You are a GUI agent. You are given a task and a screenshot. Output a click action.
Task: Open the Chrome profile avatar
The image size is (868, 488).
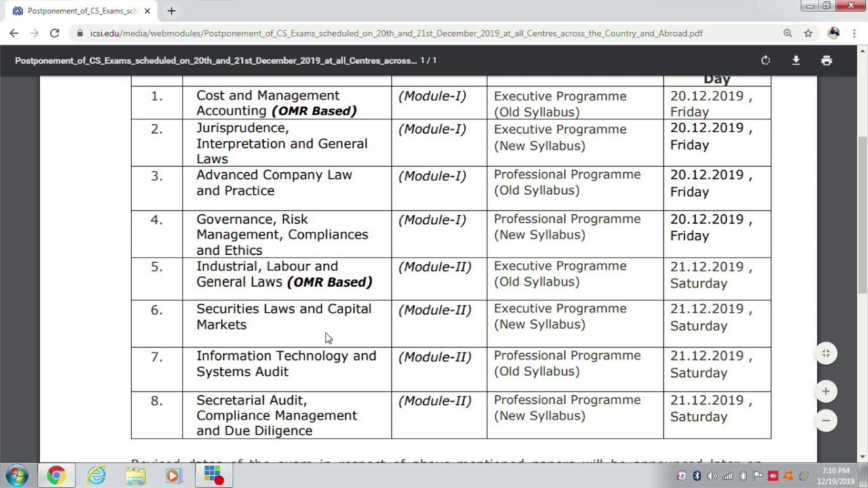pos(833,33)
